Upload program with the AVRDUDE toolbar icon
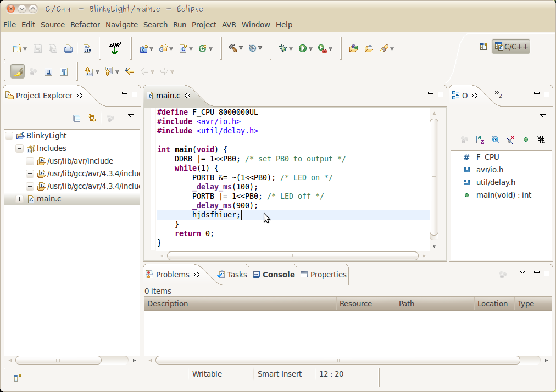 coord(115,48)
